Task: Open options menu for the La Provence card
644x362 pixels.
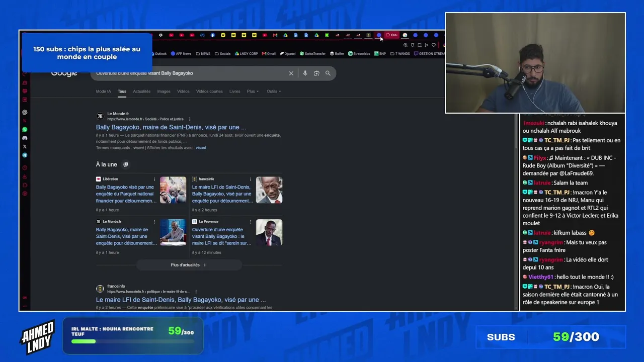Action: [250, 222]
